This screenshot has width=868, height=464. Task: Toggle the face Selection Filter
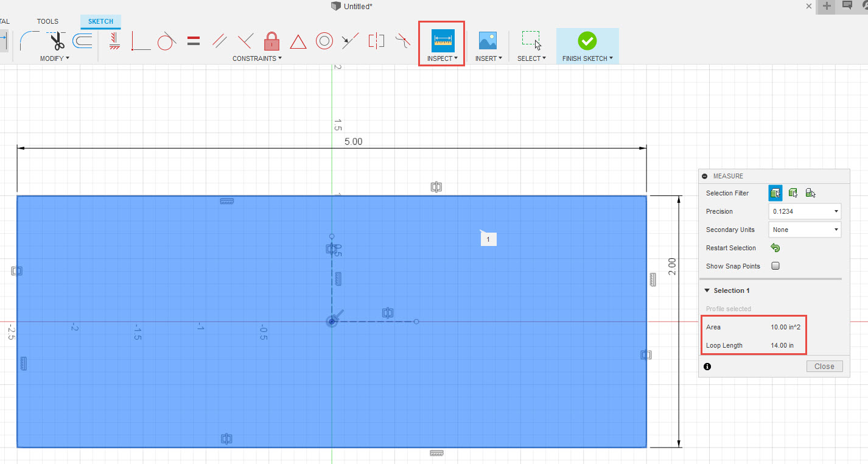[x=775, y=192]
